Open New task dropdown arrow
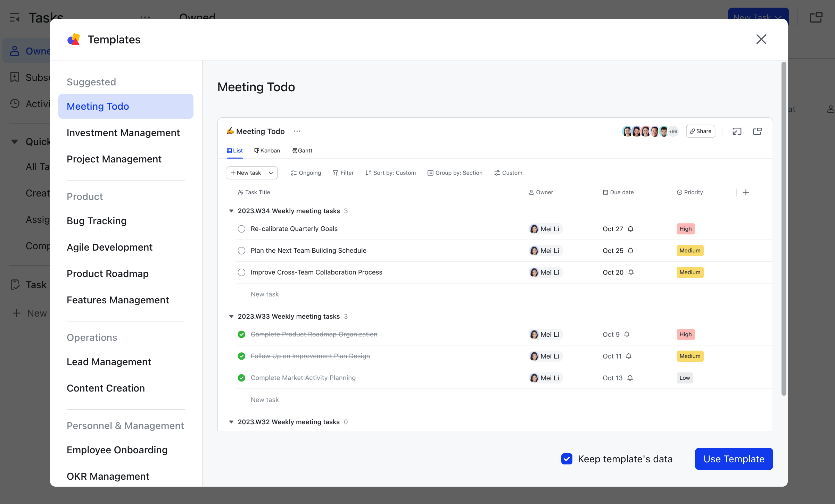 271,173
